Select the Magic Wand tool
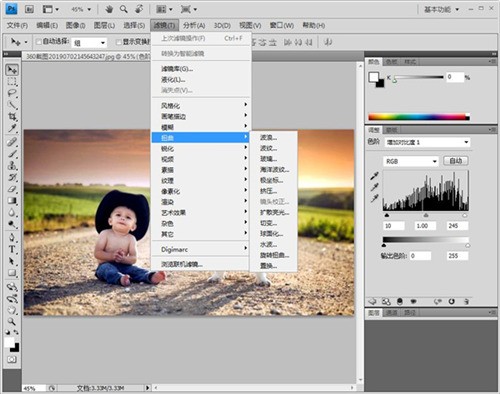This screenshot has width=500, height=394. 12,105
